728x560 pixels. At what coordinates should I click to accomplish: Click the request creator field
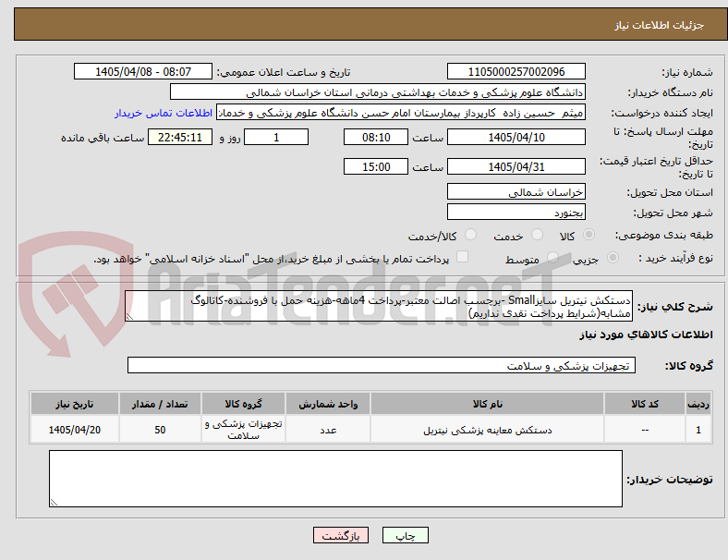(x=401, y=113)
